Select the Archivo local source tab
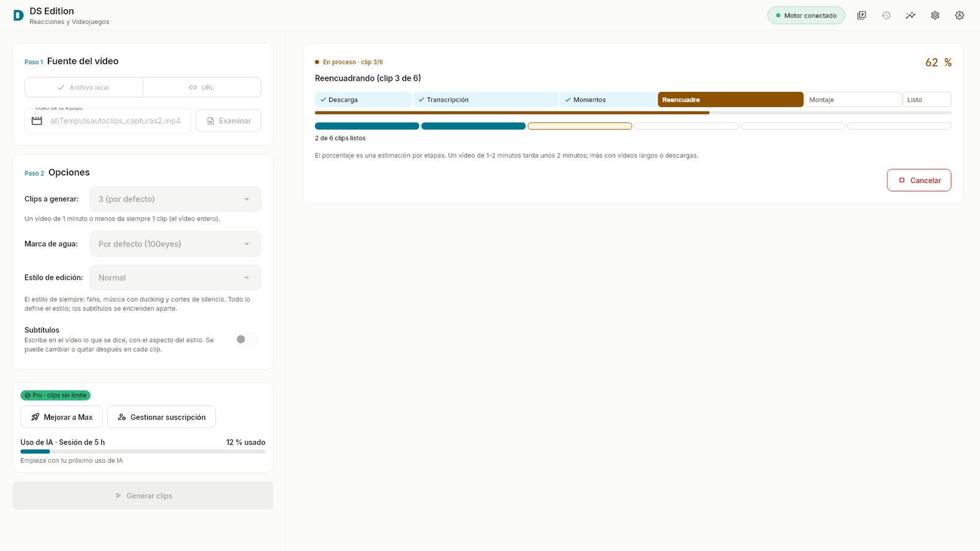Screen dimensions: 980x551 pos(84,88)
